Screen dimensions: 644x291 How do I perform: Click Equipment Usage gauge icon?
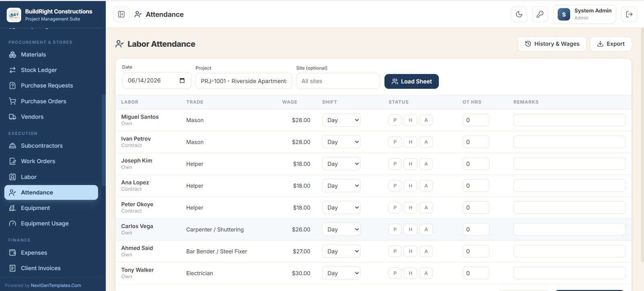click(12, 224)
